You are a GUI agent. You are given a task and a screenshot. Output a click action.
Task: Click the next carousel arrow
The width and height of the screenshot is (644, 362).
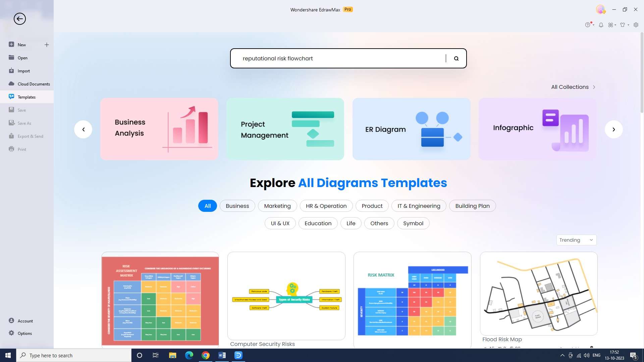pyautogui.click(x=613, y=129)
